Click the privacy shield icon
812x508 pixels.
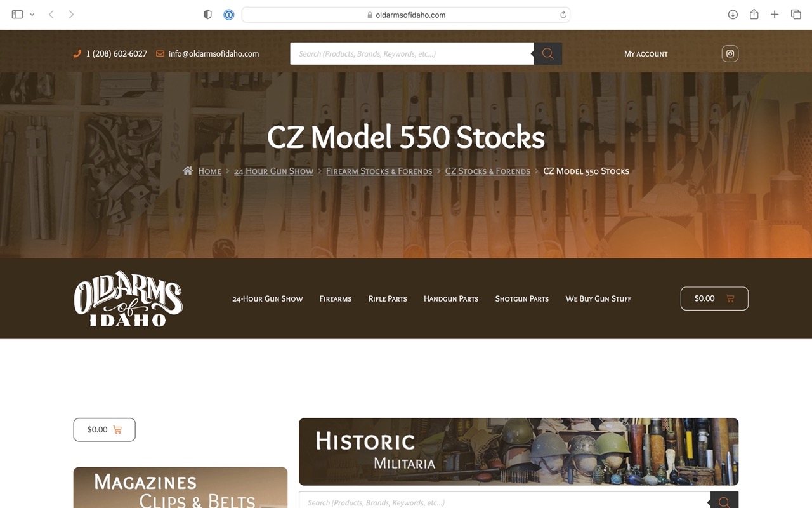coord(207,15)
